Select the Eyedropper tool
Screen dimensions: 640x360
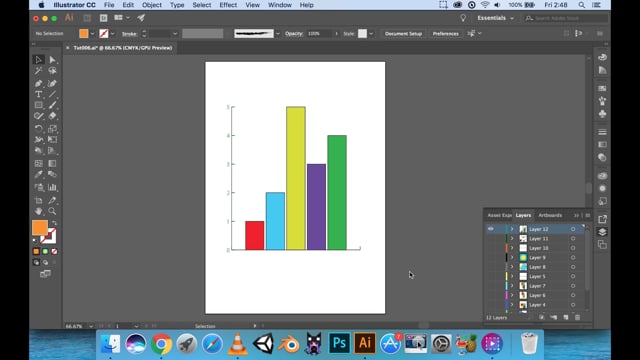point(38,174)
